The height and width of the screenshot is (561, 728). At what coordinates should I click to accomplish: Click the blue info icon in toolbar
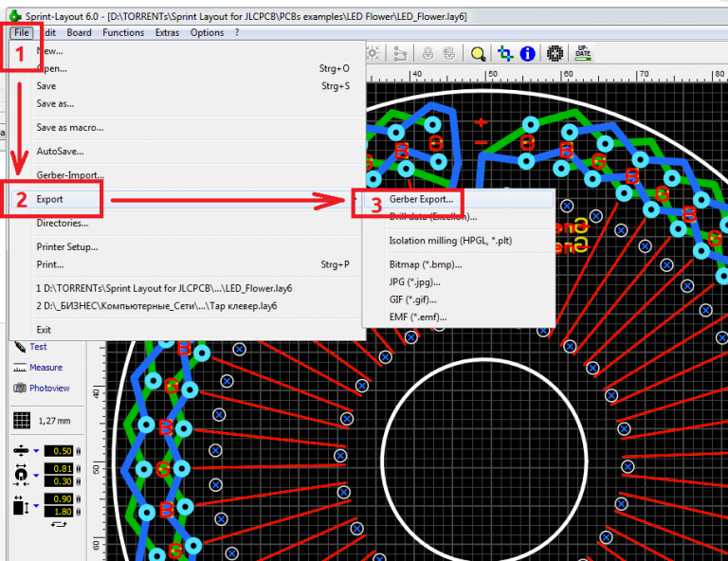(527, 54)
